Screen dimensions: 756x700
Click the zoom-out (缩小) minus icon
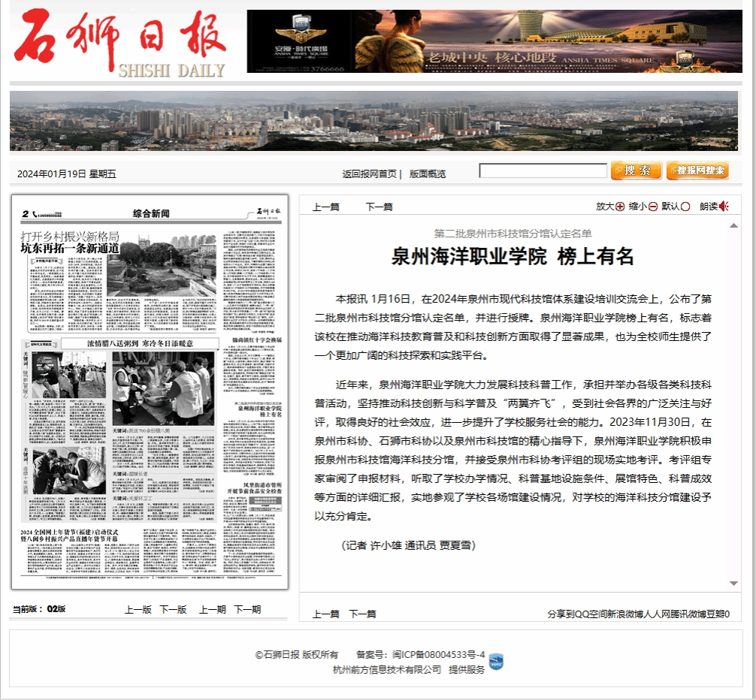pos(653,207)
